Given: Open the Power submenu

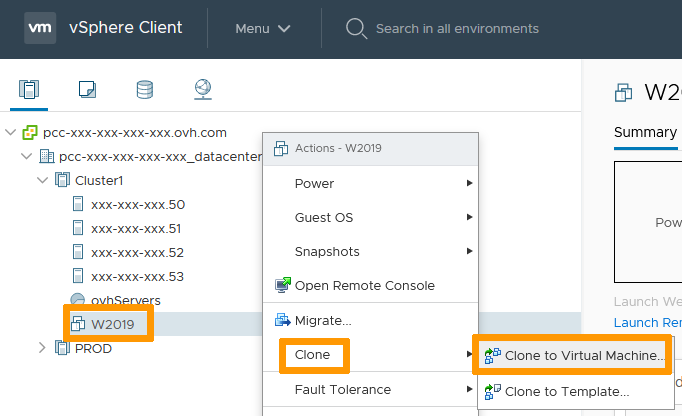Looking at the screenshot, I should pyautogui.click(x=314, y=184).
